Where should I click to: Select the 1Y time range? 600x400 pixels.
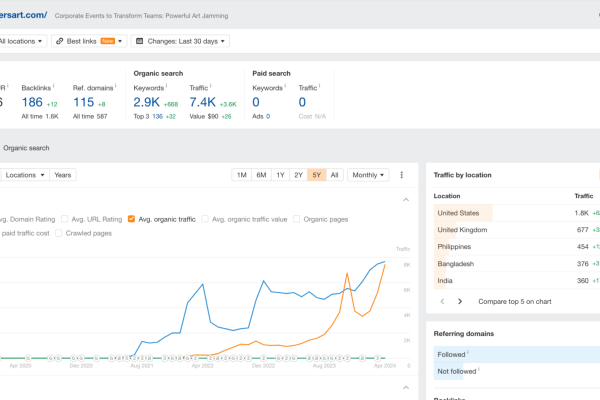point(280,175)
